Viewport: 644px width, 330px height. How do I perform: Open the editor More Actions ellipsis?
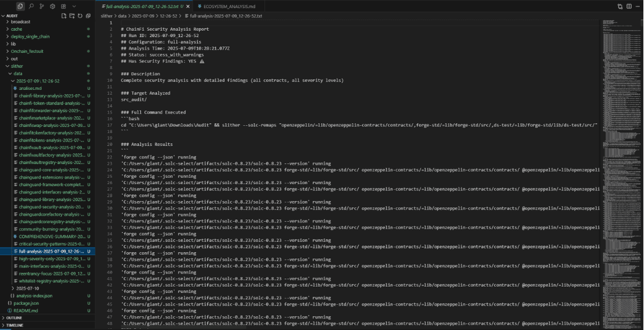(636, 6)
